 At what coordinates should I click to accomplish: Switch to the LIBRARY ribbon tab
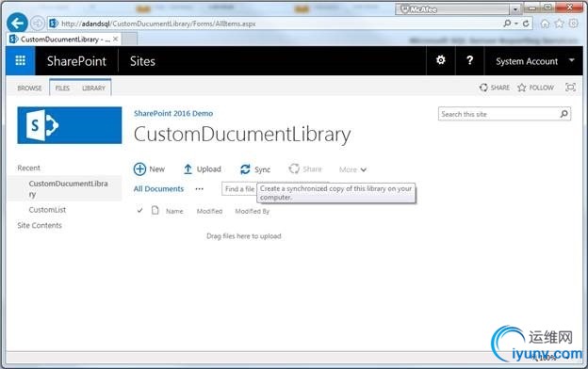click(93, 88)
